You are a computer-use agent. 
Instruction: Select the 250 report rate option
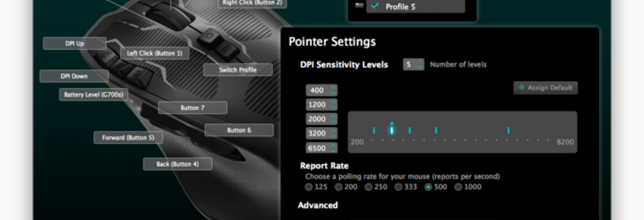pos(368,187)
